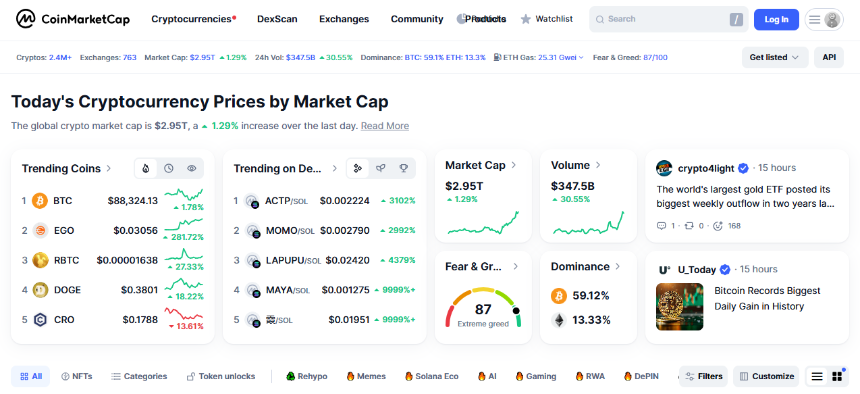Expand the Get listed dropdown
The width and height of the screenshot is (860, 394).
pos(775,57)
